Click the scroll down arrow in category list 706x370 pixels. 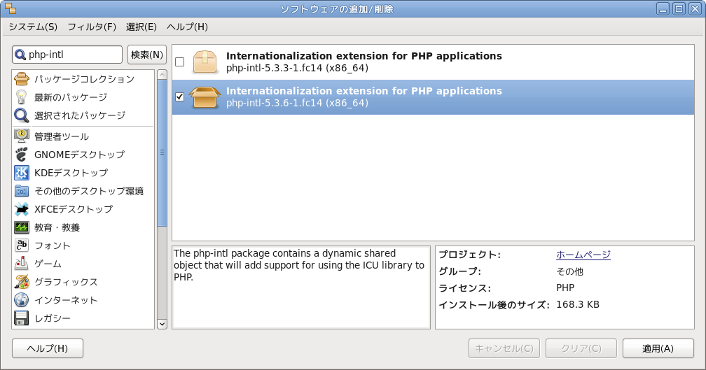(162, 324)
